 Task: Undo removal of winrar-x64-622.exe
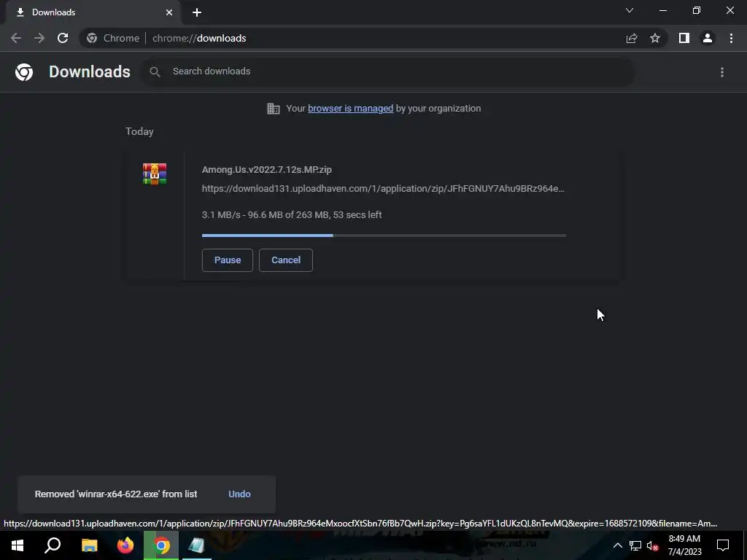239,494
